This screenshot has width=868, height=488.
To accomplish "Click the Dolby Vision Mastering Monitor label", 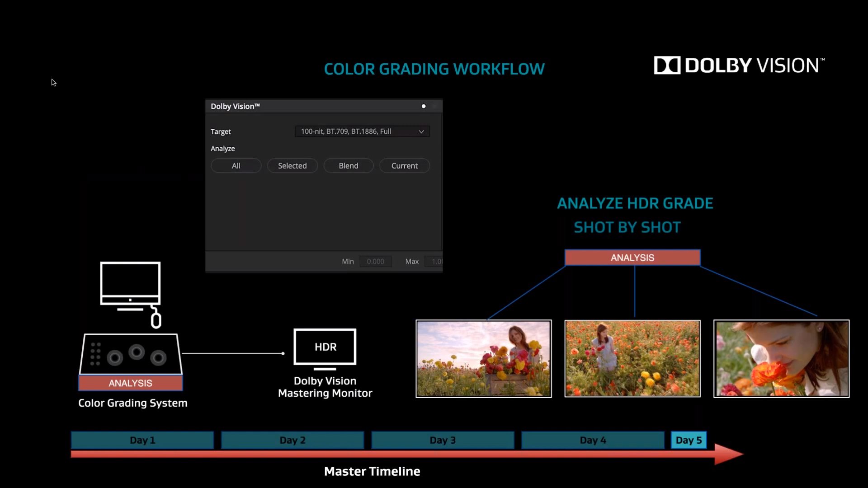I will 325,387.
